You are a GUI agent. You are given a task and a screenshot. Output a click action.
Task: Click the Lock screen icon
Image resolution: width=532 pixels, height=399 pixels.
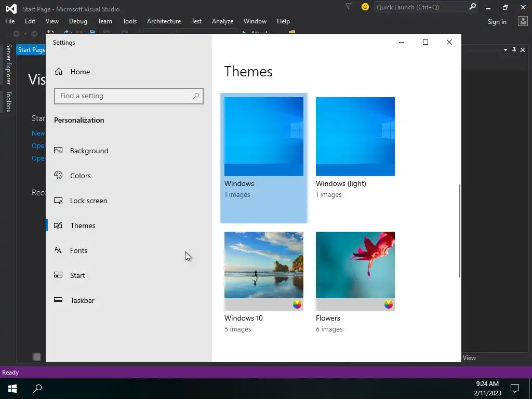pyautogui.click(x=58, y=201)
